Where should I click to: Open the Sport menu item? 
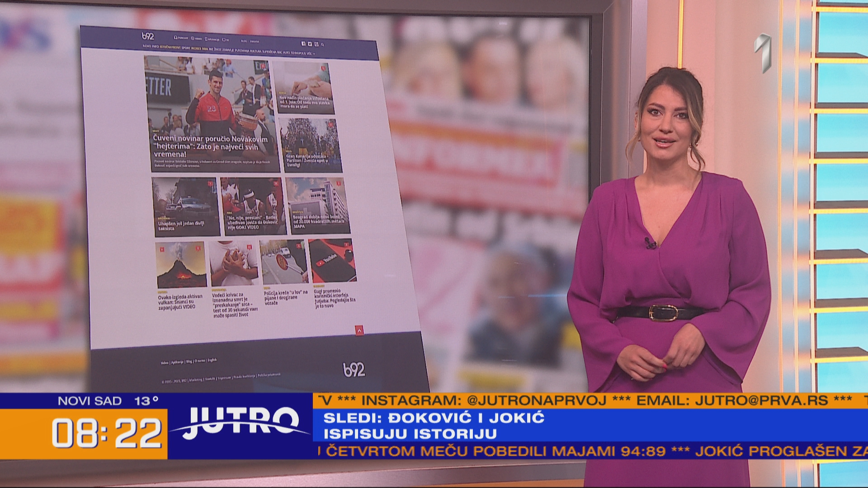click(186, 47)
